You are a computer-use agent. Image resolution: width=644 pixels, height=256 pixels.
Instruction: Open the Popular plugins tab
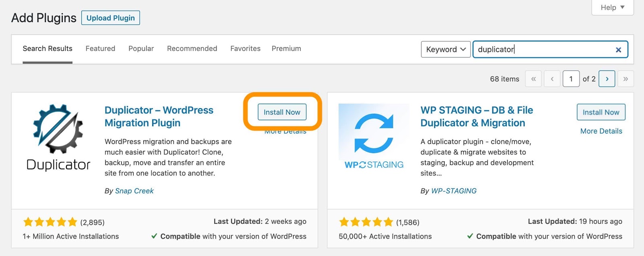pyautogui.click(x=140, y=48)
